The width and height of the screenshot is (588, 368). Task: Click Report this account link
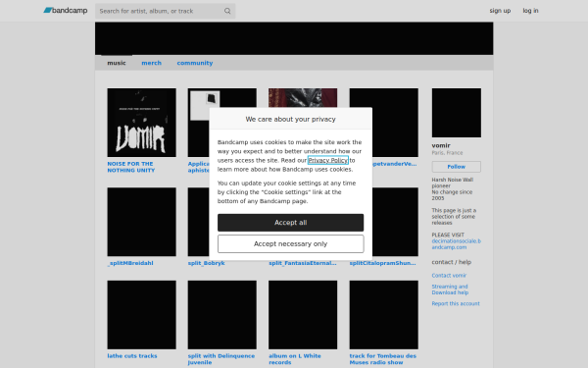(x=456, y=304)
